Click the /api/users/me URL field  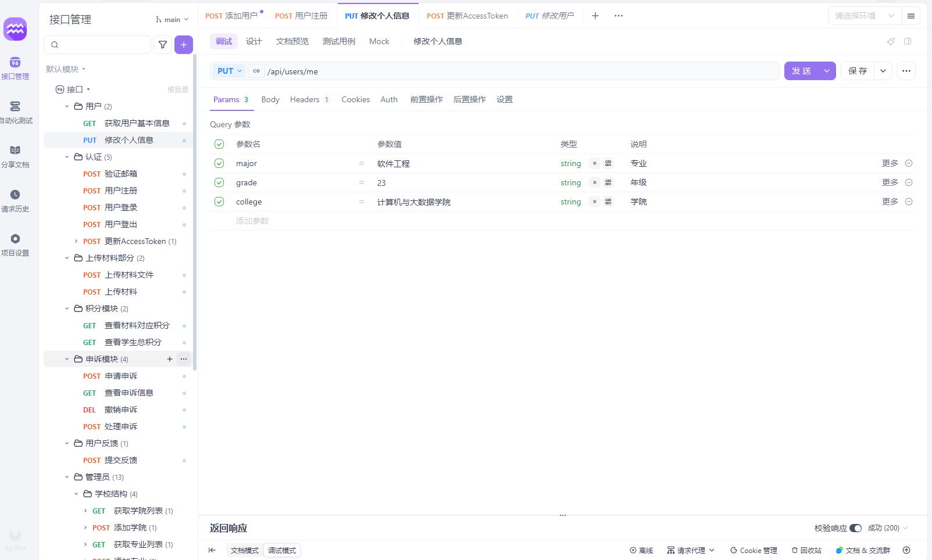click(521, 71)
